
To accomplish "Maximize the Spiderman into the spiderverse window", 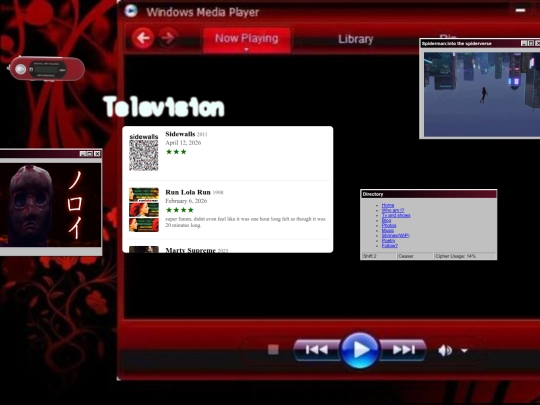I will (531, 43).
